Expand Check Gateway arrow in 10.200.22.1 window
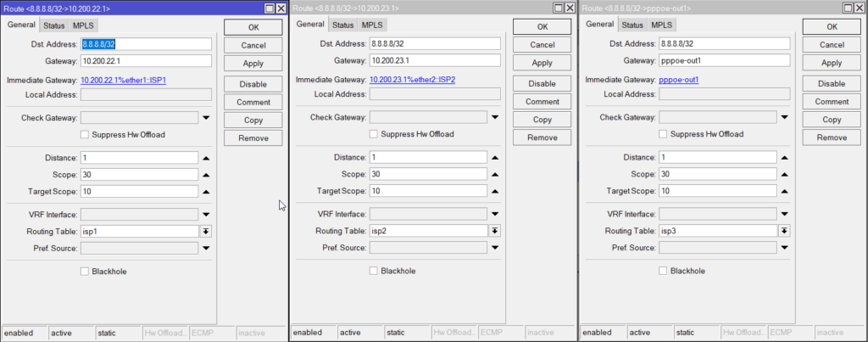The image size is (868, 342). 206,117
